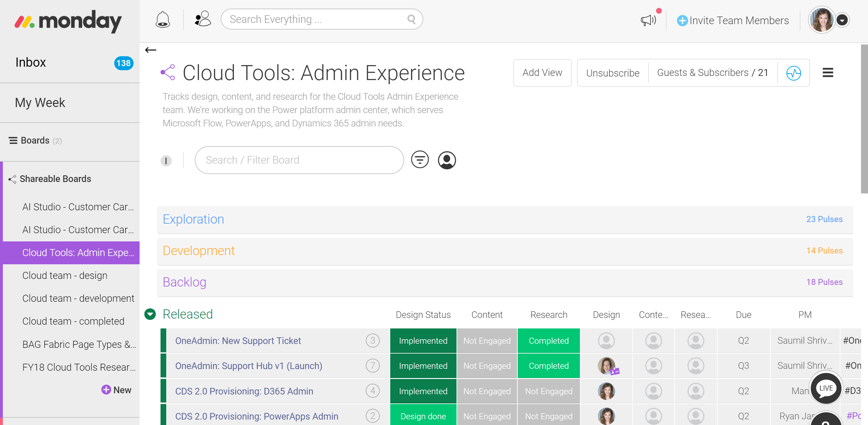
Task: Click the back arrow above the board title
Action: [x=151, y=50]
